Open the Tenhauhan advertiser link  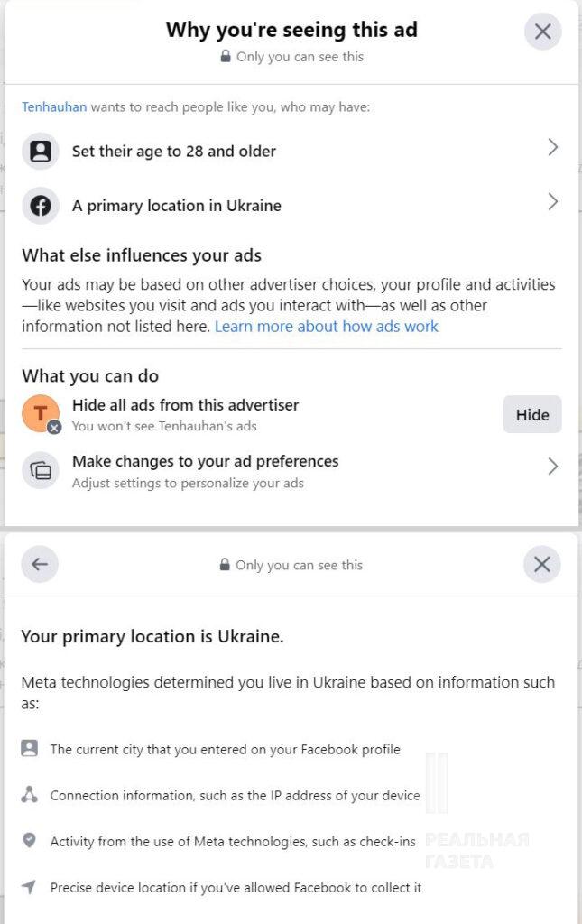click(x=54, y=106)
